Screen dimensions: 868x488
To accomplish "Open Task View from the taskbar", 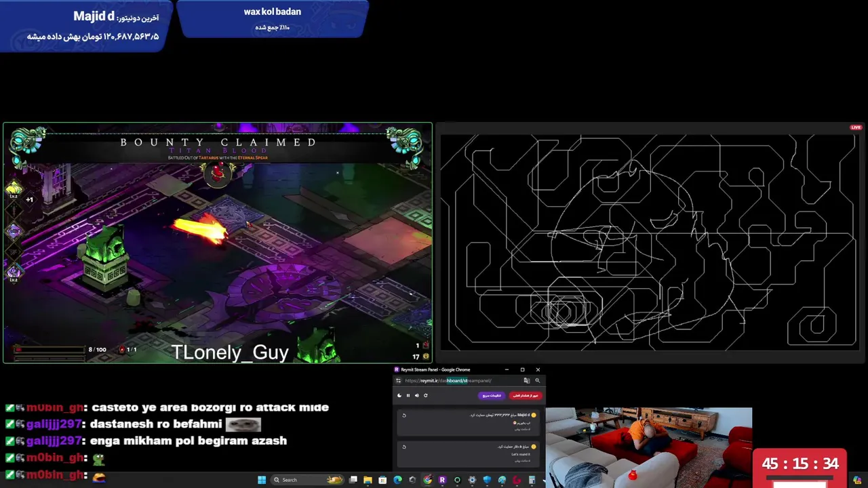I will 353,480.
